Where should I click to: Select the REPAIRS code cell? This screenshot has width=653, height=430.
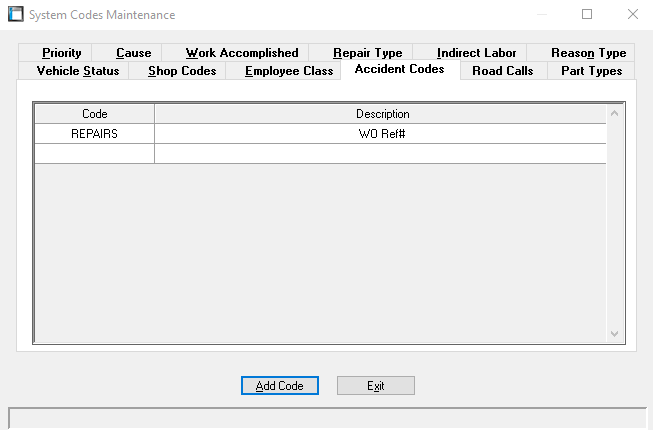pyautogui.click(x=94, y=134)
